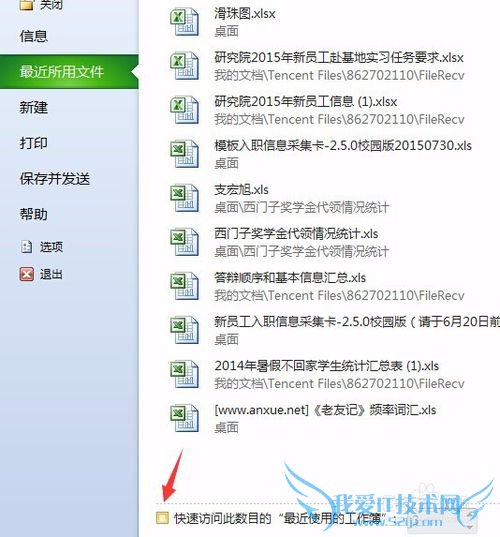500x537 pixels.
Task: Enable 快速访问此数目的最近使用的工作簿 checkbox
Action: click(162, 518)
